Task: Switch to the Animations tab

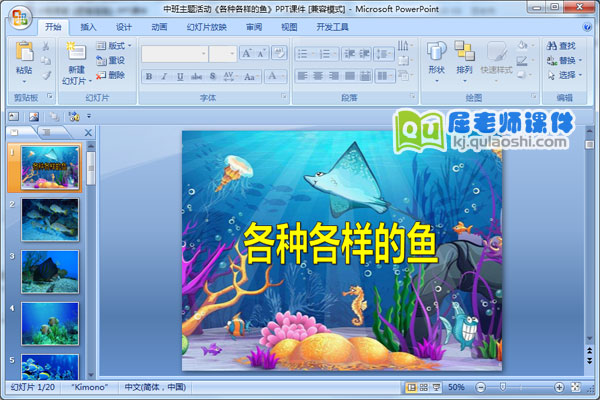Action: click(x=159, y=27)
